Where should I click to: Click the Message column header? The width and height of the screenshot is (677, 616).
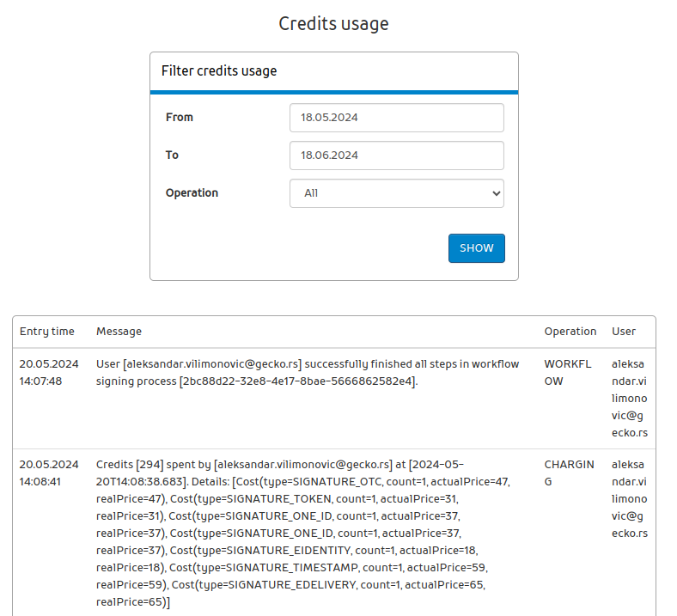click(x=119, y=331)
